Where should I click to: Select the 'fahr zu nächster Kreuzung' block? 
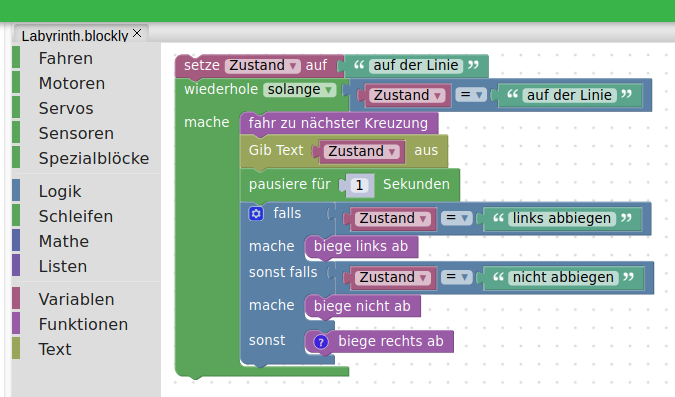click(x=338, y=123)
